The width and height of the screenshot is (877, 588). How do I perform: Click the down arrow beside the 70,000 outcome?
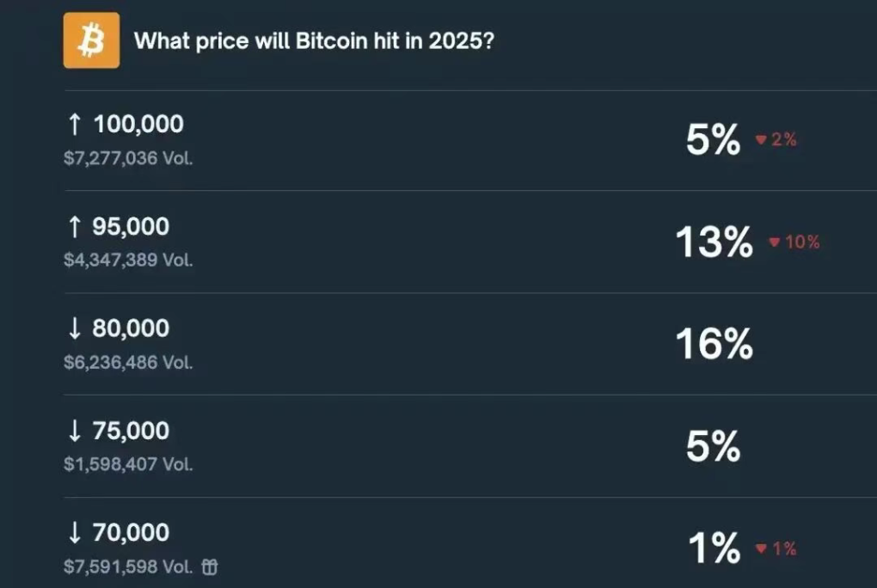[x=76, y=533]
